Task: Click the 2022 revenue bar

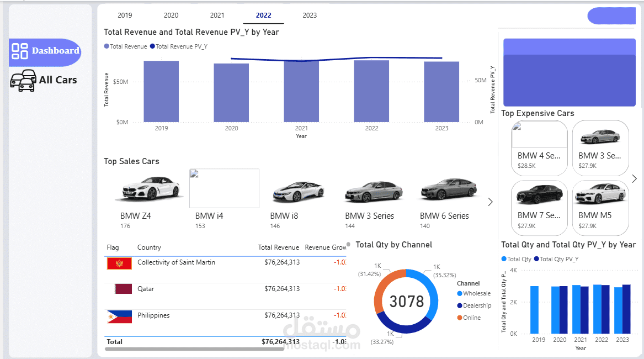Action: tap(371, 91)
